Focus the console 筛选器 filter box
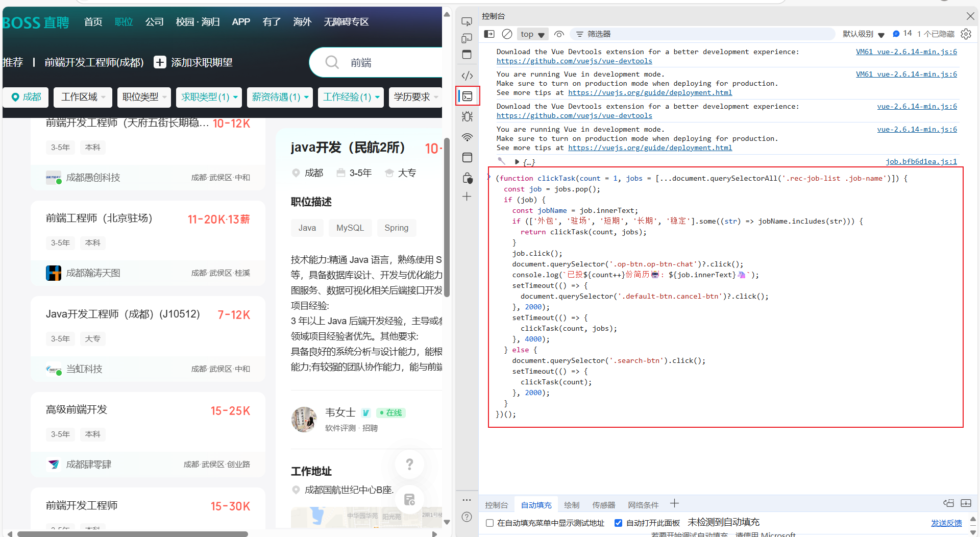 pyautogui.click(x=702, y=34)
